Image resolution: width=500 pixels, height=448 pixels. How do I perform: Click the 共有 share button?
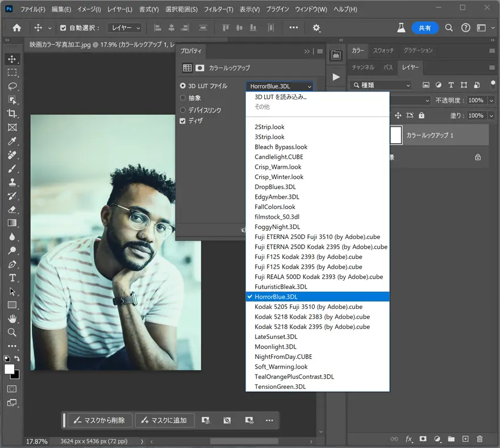[424, 28]
